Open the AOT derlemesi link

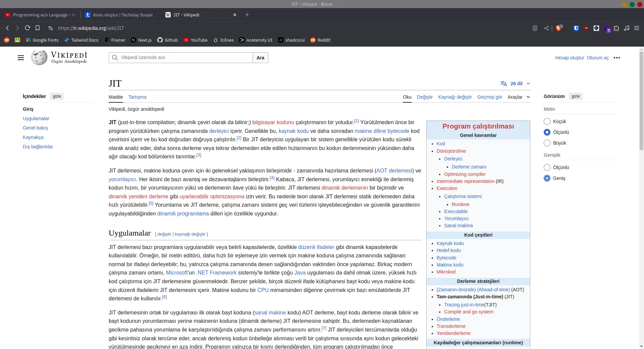[x=394, y=171]
